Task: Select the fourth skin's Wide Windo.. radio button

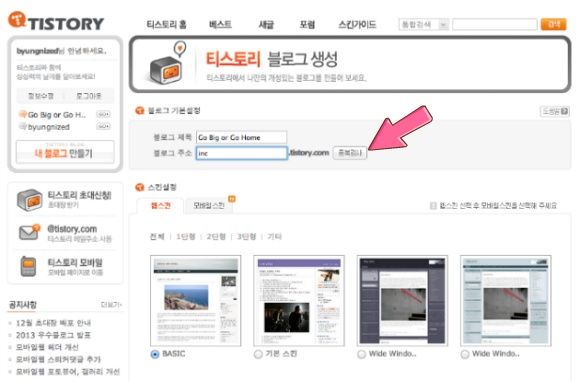Action: pyautogui.click(x=465, y=354)
